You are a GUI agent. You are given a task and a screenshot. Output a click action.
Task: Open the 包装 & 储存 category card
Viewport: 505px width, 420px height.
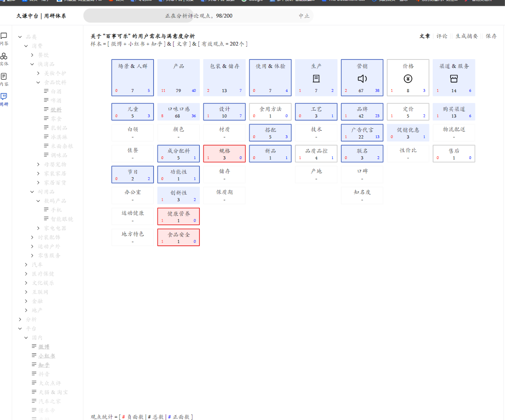pyautogui.click(x=224, y=77)
